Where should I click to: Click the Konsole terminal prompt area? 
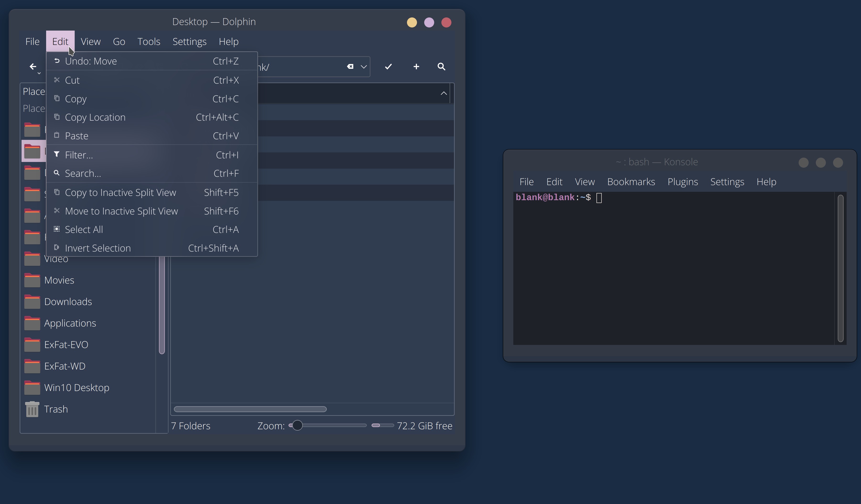pyautogui.click(x=674, y=268)
